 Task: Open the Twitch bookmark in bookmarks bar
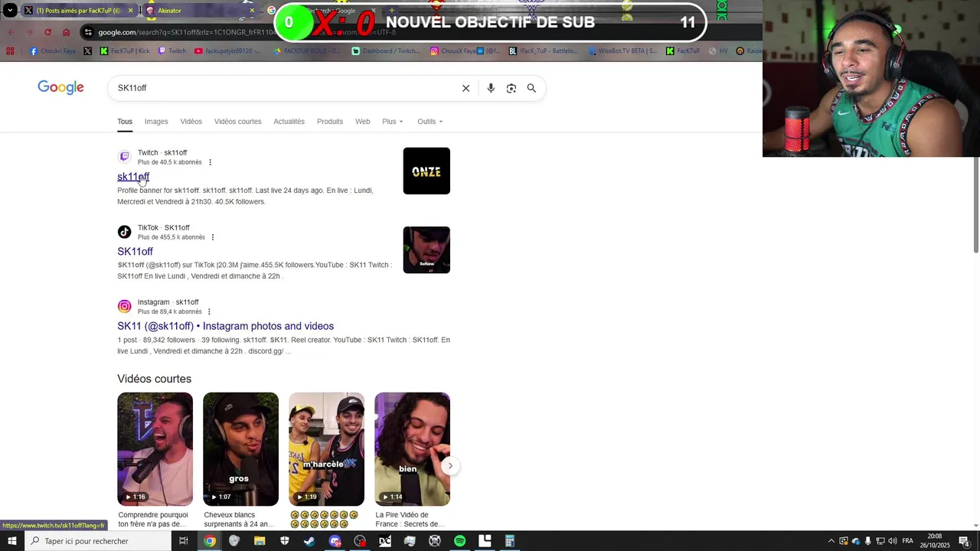[172, 51]
